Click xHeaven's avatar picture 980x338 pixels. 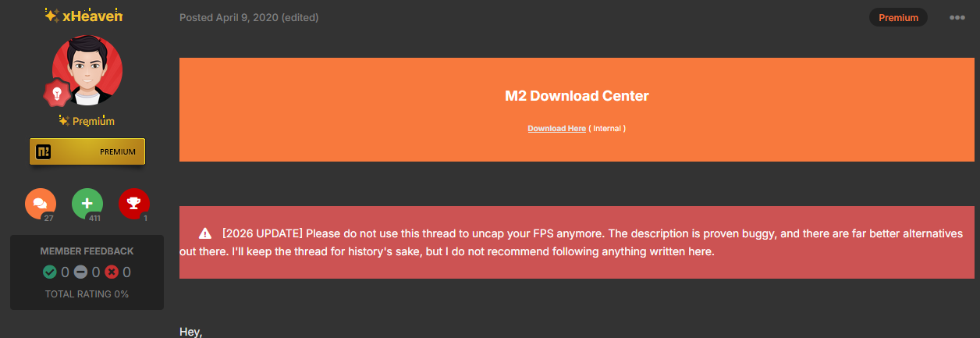click(x=87, y=70)
